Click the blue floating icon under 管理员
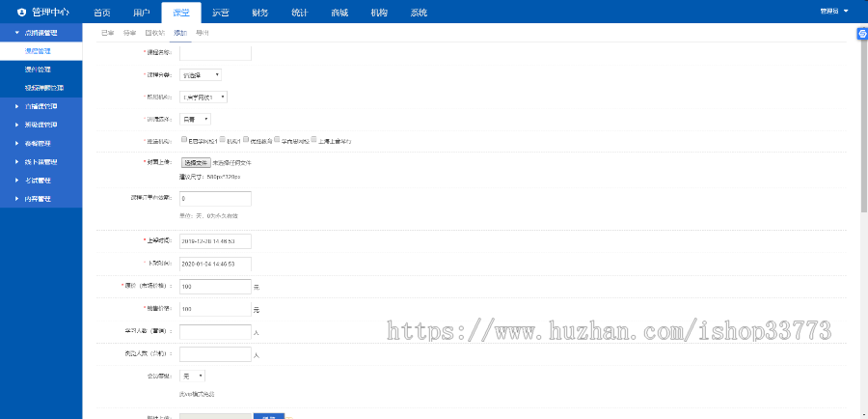Image resolution: width=868 pixels, height=419 pixels. pyautogui.click(x=862, y=35)
